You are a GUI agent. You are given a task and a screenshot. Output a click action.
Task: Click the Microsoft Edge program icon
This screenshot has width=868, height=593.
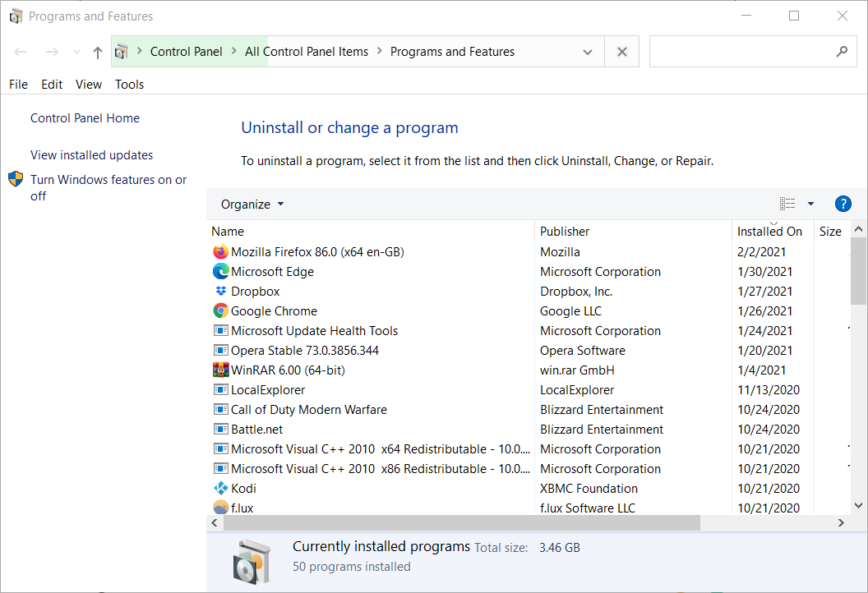click(220, 272)
